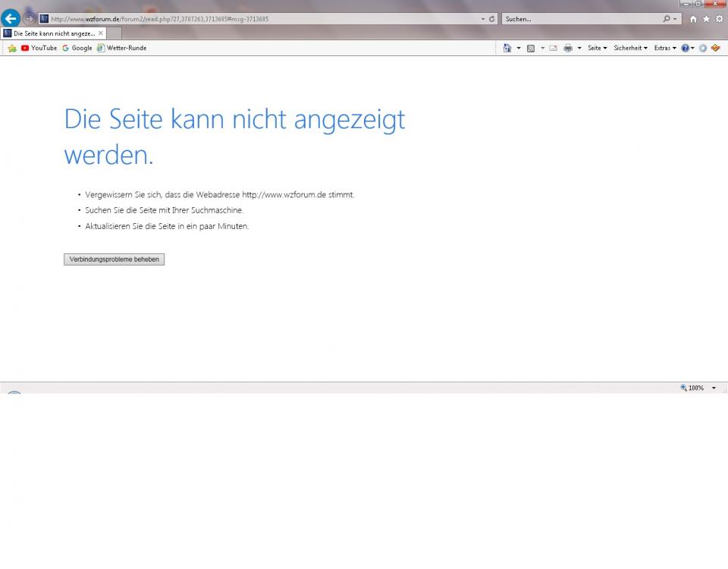Click the printer icon in the command bar
The image size is (728, 569).
(x=568, y=48)
